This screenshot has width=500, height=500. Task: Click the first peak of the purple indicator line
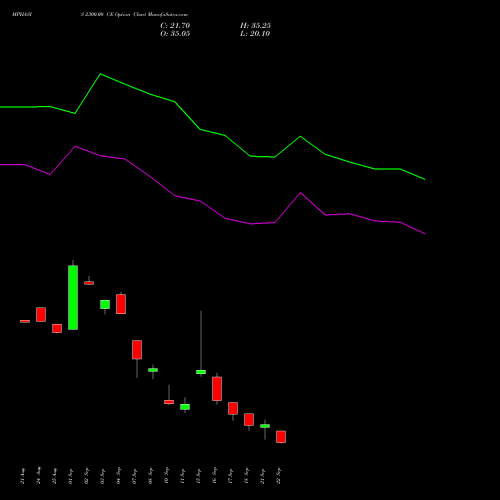click(75, 146)
